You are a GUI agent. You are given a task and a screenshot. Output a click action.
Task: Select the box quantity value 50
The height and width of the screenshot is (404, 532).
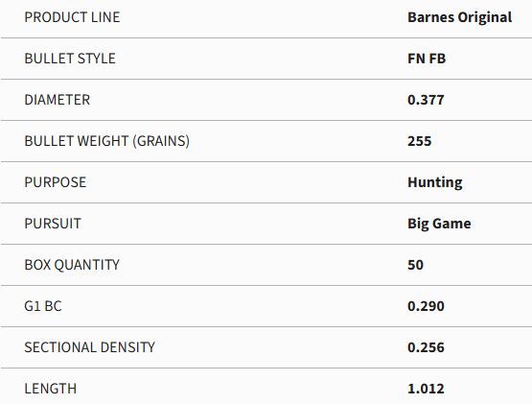click(415, 265)
